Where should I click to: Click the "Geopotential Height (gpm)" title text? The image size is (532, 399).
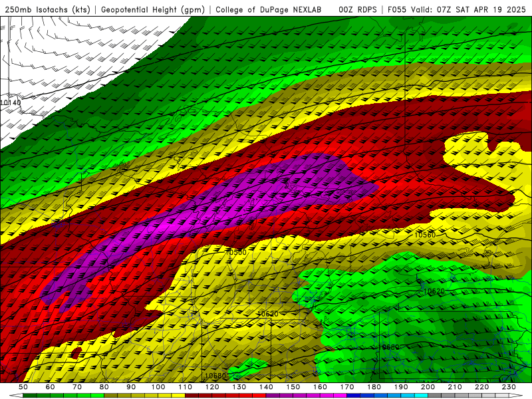pyautogui.click(x=153, y=10)
